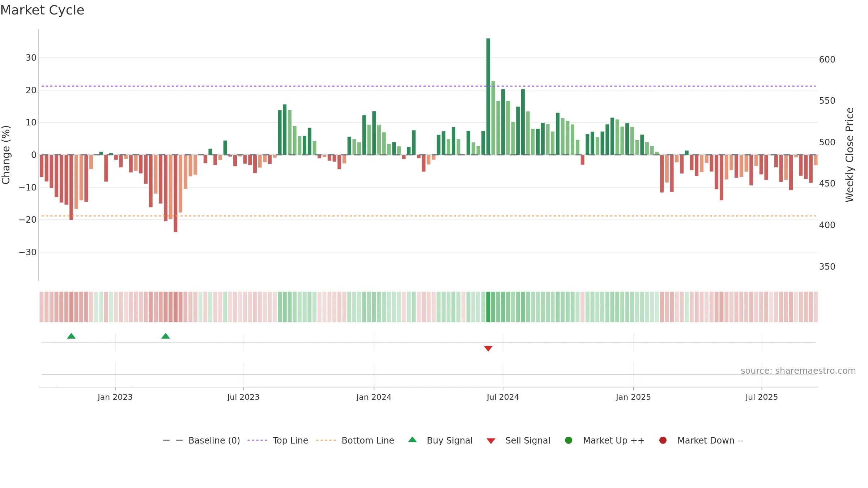
Task: Click the lowest red bar below minus 20
Action: pos(175,193)
